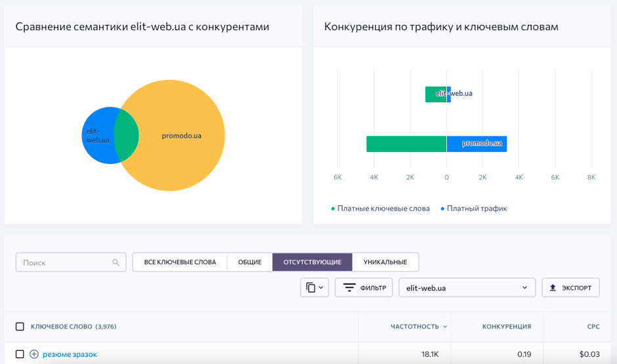Switch to the Общие tab
617x364 pixels.
click(249, 262)
